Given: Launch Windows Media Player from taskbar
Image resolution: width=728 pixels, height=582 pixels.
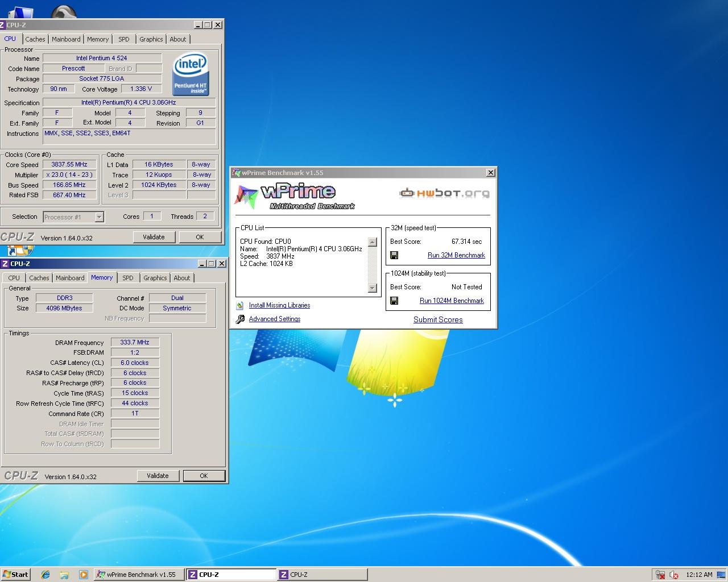Looking at the screenshot, I should click(83, 575).
